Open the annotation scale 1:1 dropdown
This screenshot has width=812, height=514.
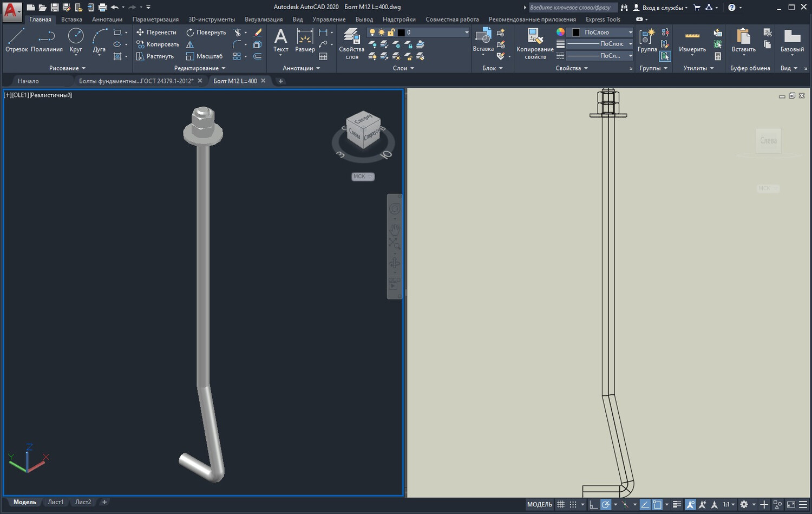(x=729, y=505)
